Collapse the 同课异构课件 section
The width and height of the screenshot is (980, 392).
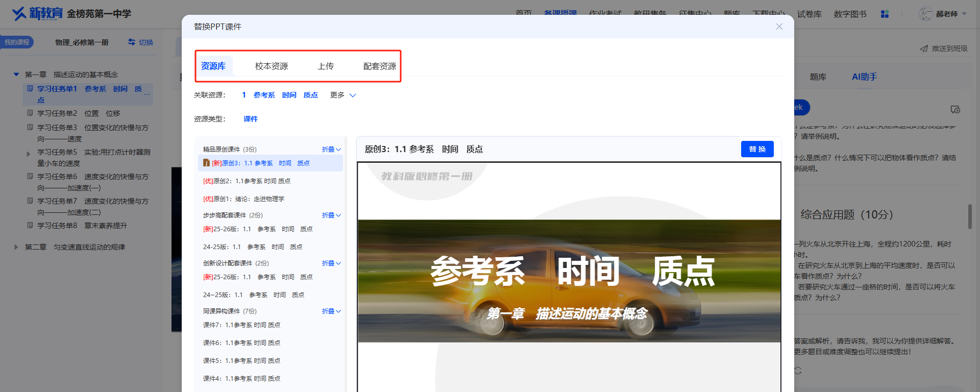331,311
